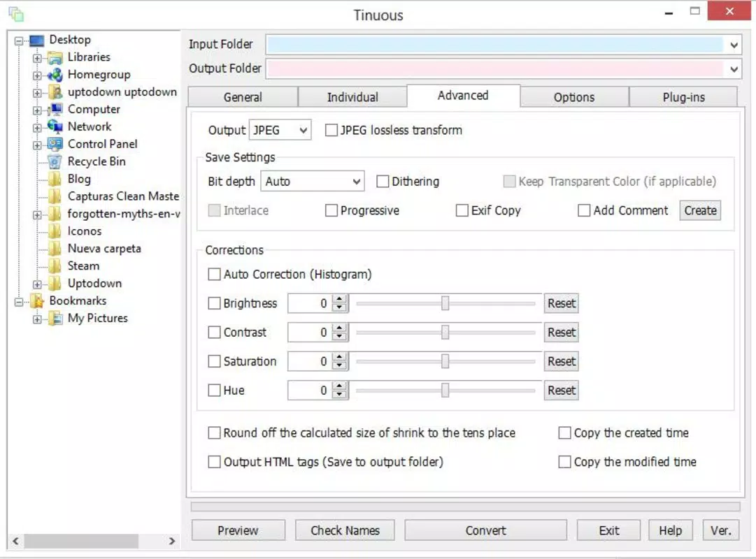Expand the My Pictures tree node
Viewport: 756px width, 559px height.
37,319
